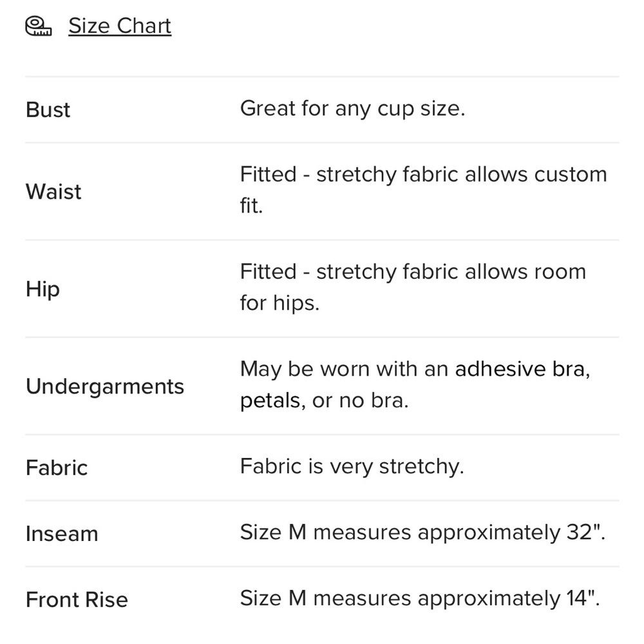Click the waist fit description text

click(x=424, y=190)
